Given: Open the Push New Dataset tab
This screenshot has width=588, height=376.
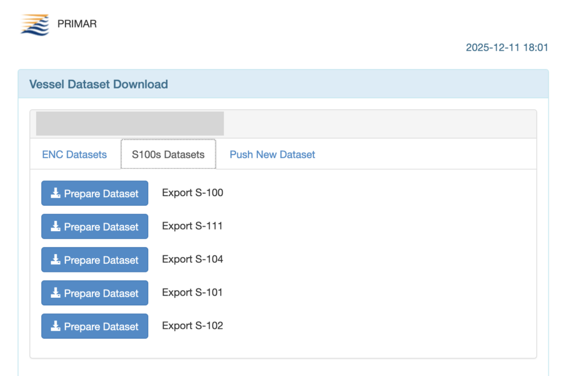Looking at the screenshot, I should tap(272, 155).
